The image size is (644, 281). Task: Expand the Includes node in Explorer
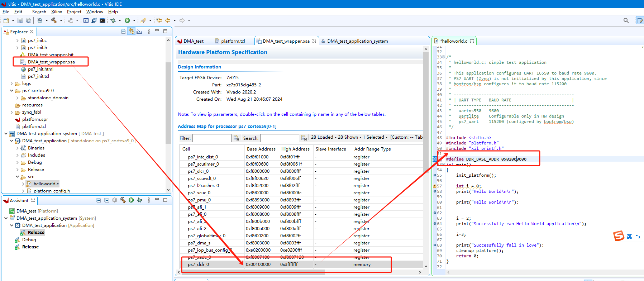tap(18, 155)
